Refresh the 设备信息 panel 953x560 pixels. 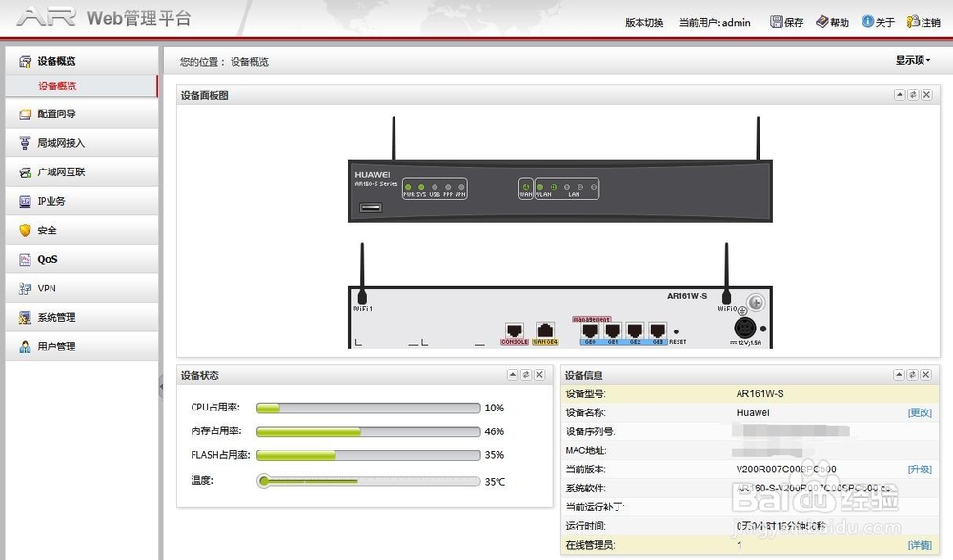(x=912, y=374)
